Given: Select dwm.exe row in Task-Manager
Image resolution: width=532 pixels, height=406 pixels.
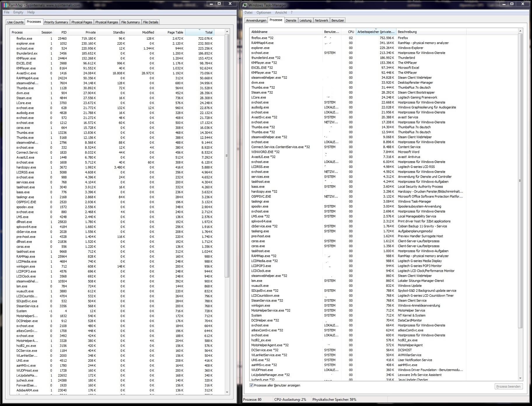Looking at the screenshot, I should (358, 83).
